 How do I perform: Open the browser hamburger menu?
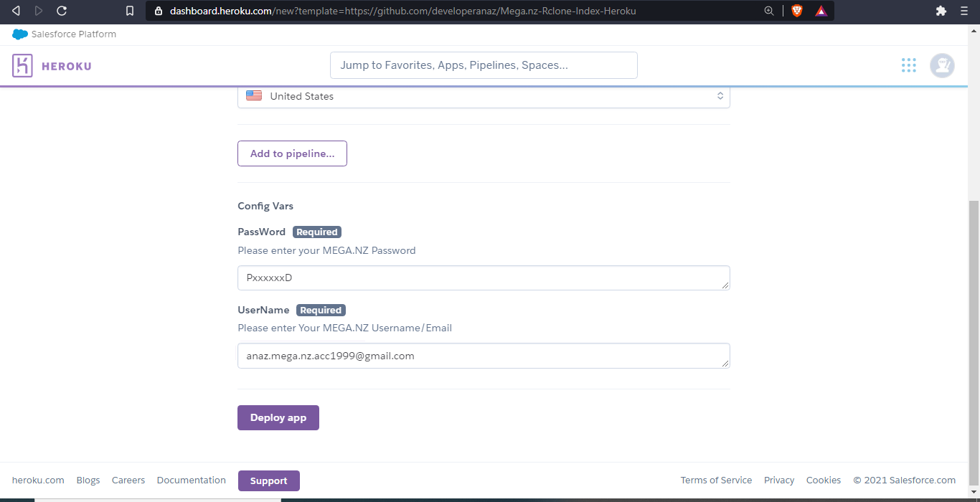(964, 11)
